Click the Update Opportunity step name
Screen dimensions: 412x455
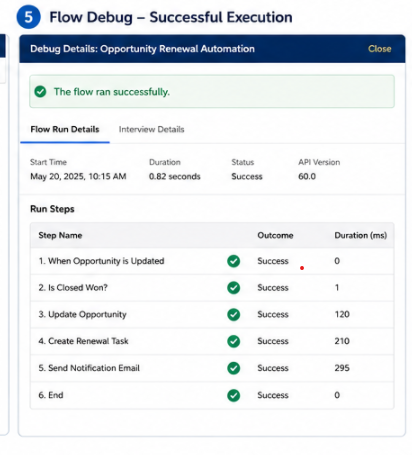[82, 315]
